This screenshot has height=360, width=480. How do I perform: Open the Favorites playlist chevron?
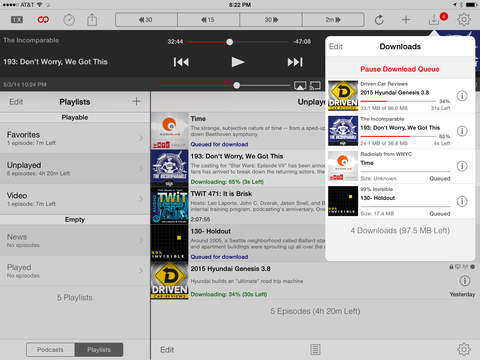point(141,138)
